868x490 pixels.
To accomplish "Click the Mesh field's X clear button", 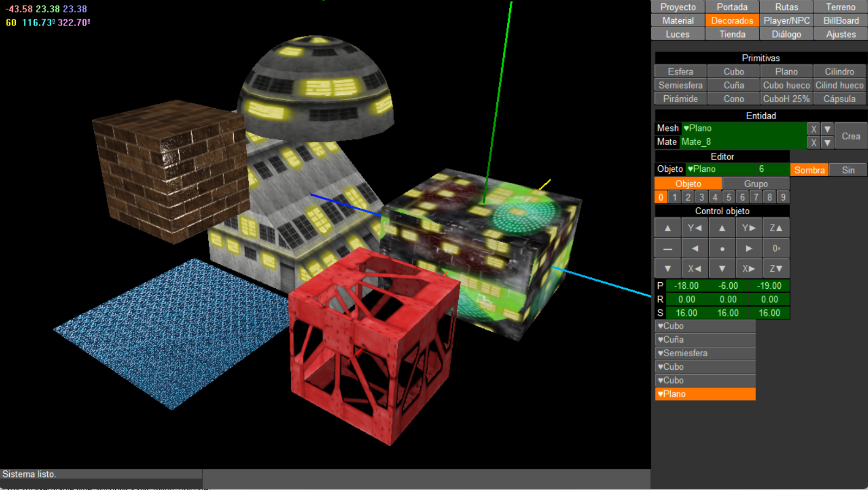I will pyautogui.click(x=813, y=129).
